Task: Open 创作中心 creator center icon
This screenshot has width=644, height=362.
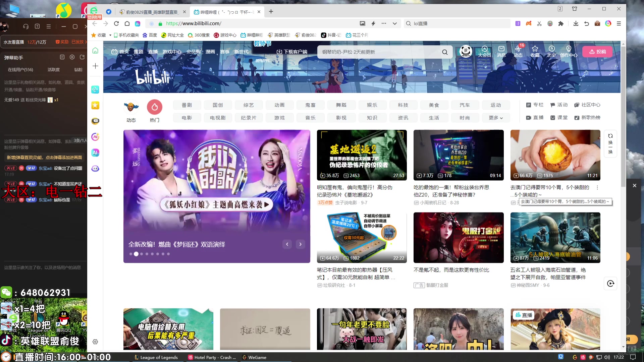Action: coord(569,52)
